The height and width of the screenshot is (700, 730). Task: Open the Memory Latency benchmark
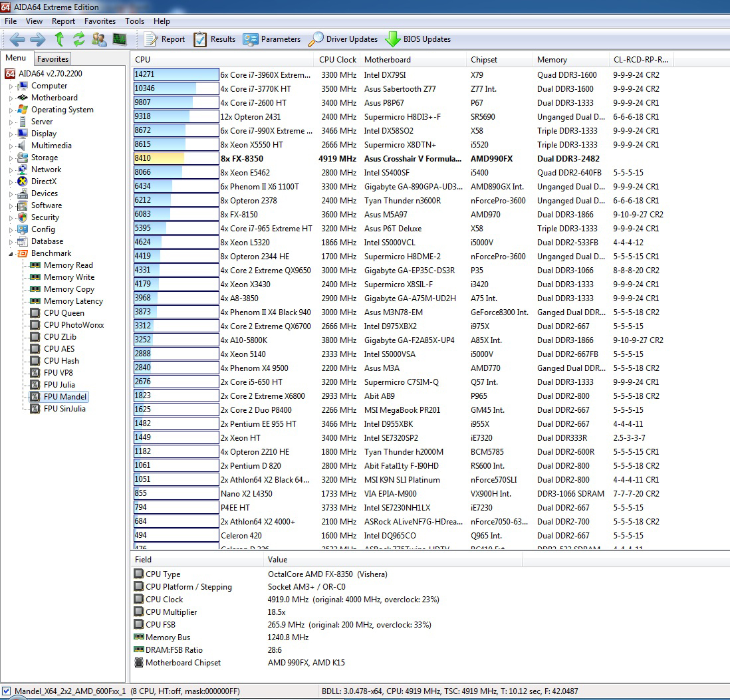coord(74,301)
